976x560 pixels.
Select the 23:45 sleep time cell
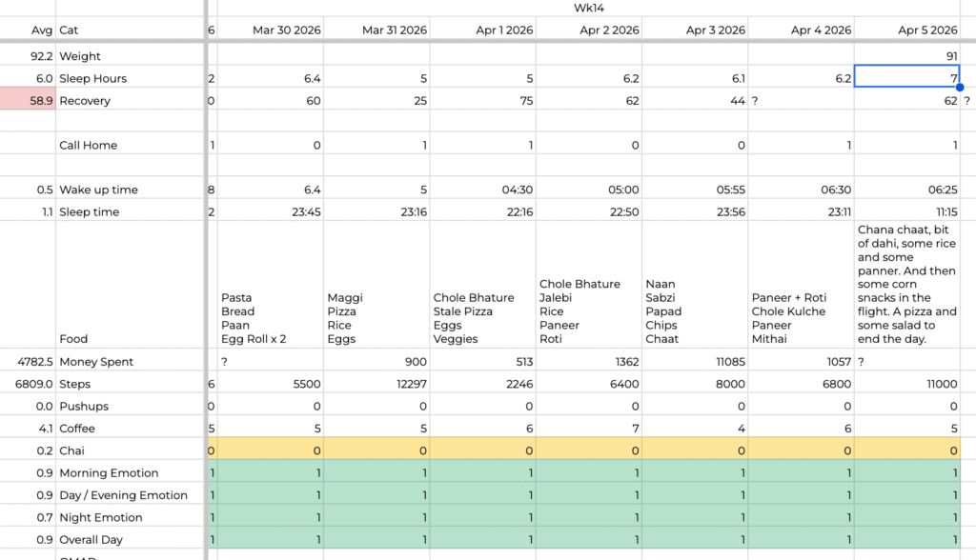coord(272,211)
